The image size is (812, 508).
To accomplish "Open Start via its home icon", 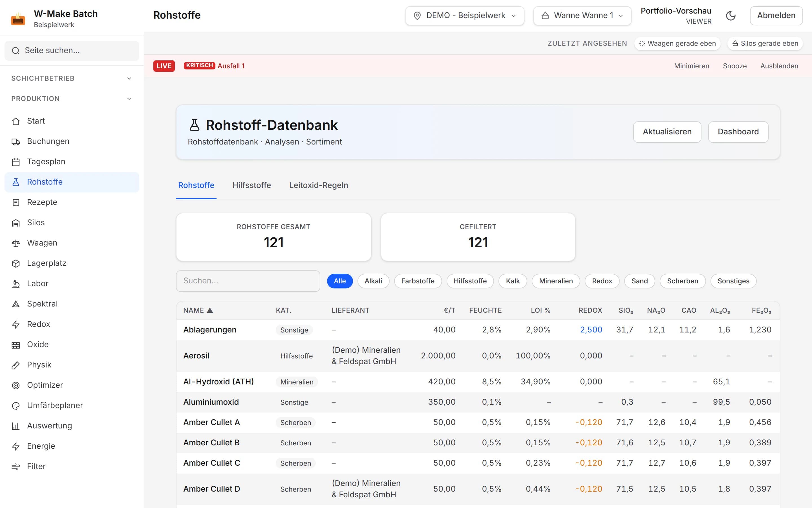I will [16, 121].
